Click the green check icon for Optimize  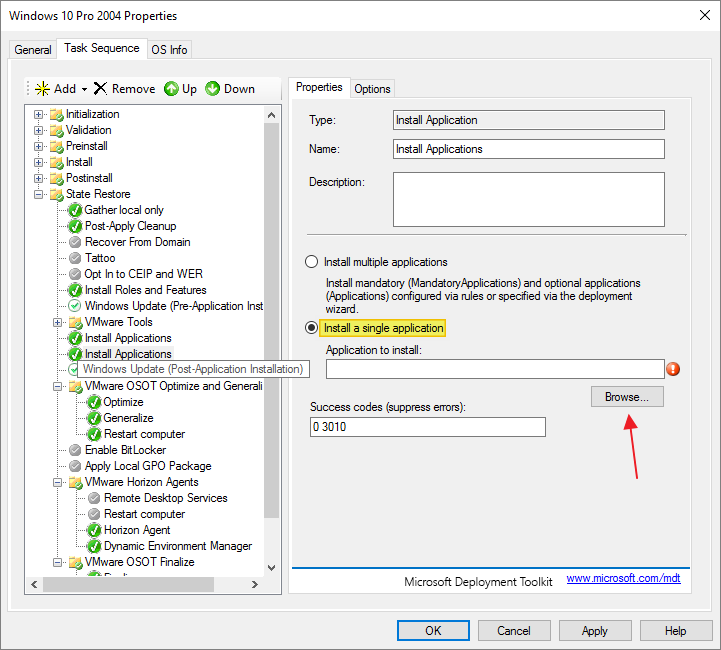click(93, 402)
